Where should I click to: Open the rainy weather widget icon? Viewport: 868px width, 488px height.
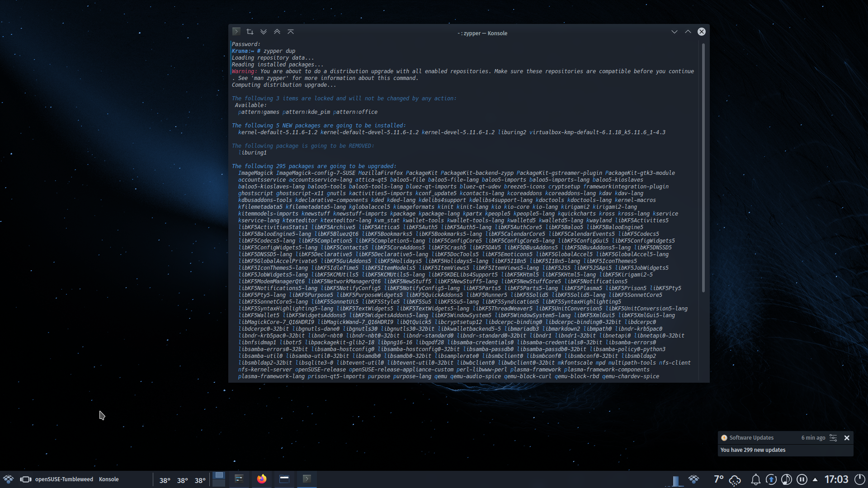(x=736, y=480)
